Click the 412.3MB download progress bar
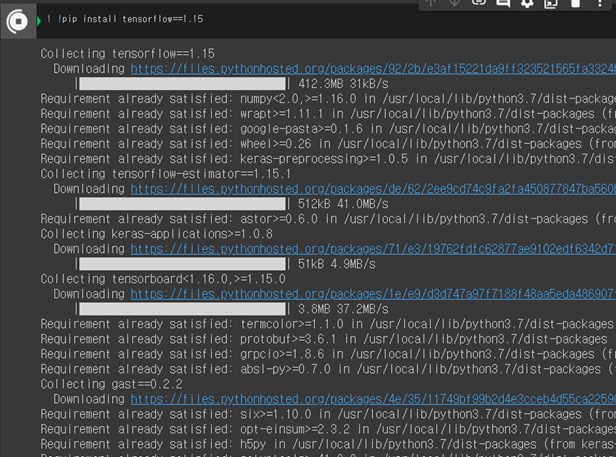The width and height of the screenshot is (616, 457). [x=183, y=84]
